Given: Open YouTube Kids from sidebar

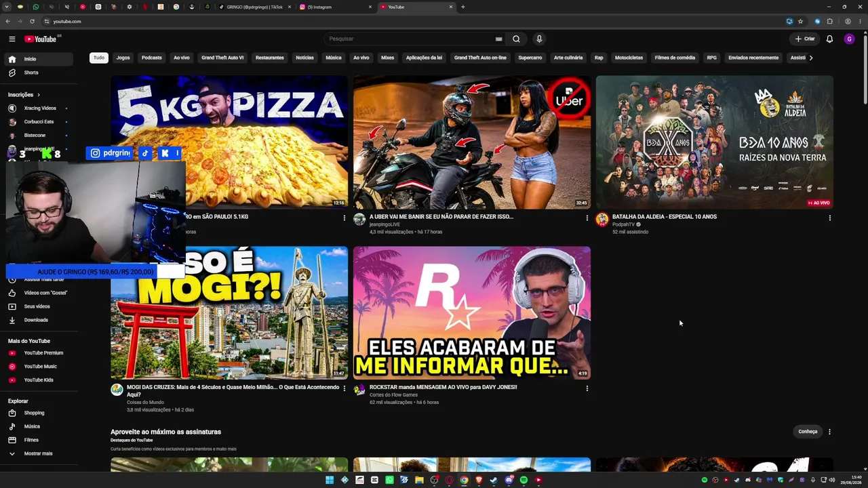Looking at the screenshot, I should pyautogui.click(x=39, y=380).
